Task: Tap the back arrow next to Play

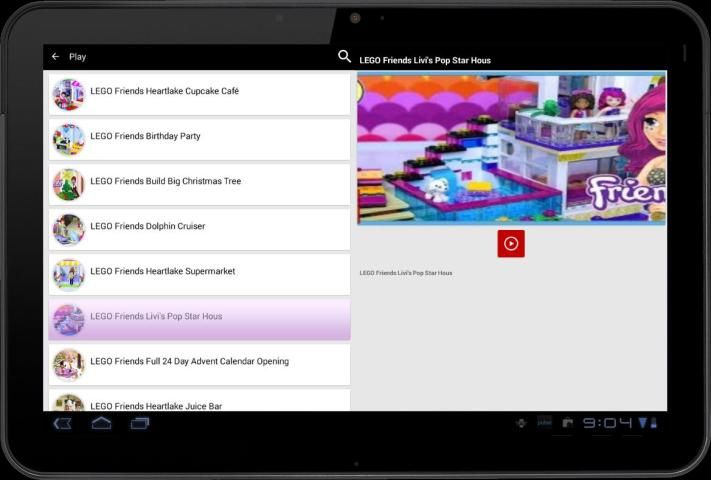Action: click(56, 57)
